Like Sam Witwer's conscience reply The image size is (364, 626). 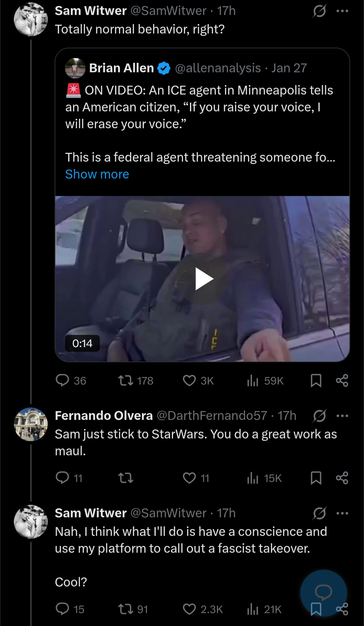click(x=189, y=609)
